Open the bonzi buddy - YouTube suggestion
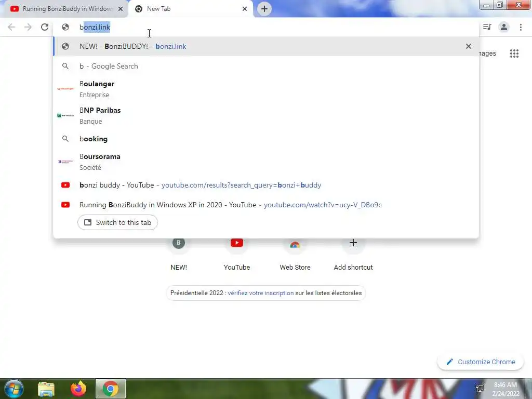The height and width of the screenshot is (399, 532). pyautogui.click(x=266, y=185)
